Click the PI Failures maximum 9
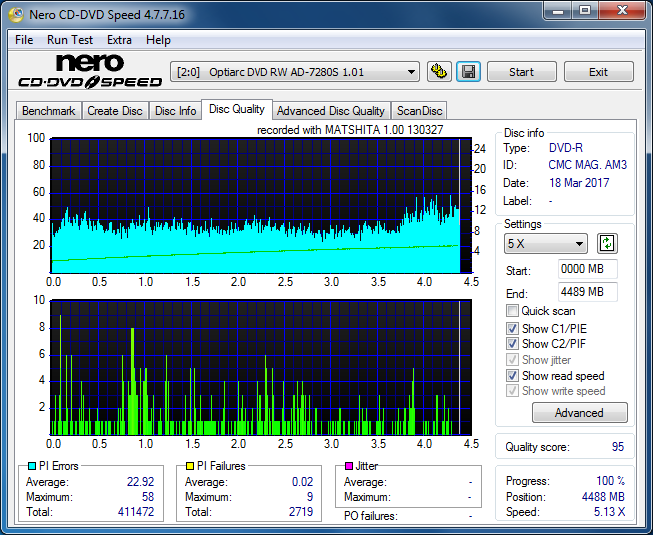This screenshot has width=653, height=535. click(310, 497)
